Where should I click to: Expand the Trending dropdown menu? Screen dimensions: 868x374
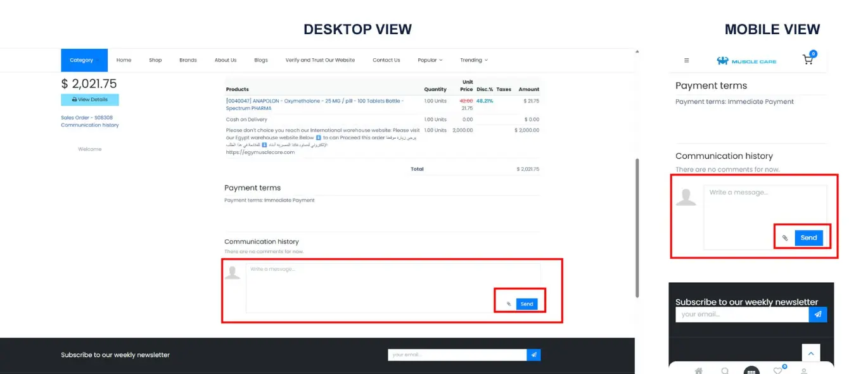click(x=474, y=60)
